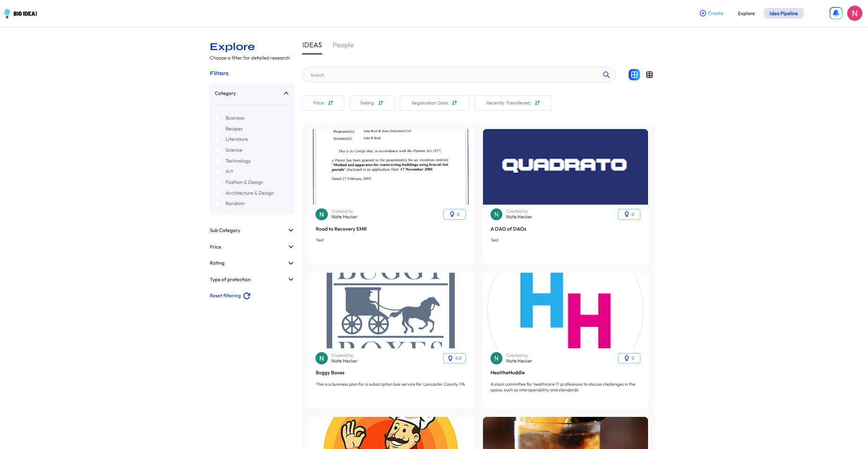Image resolution: width=868 pixels, height=449 pixels.
Task: Click rating badge on Road to Recovery EMR
Action: 455,215
